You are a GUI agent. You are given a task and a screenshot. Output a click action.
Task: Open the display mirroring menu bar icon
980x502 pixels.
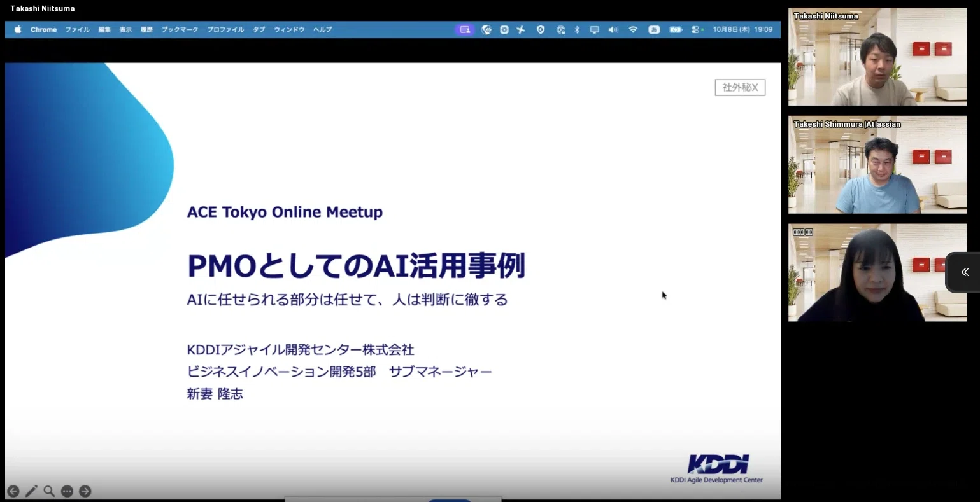tap(594, 29)
